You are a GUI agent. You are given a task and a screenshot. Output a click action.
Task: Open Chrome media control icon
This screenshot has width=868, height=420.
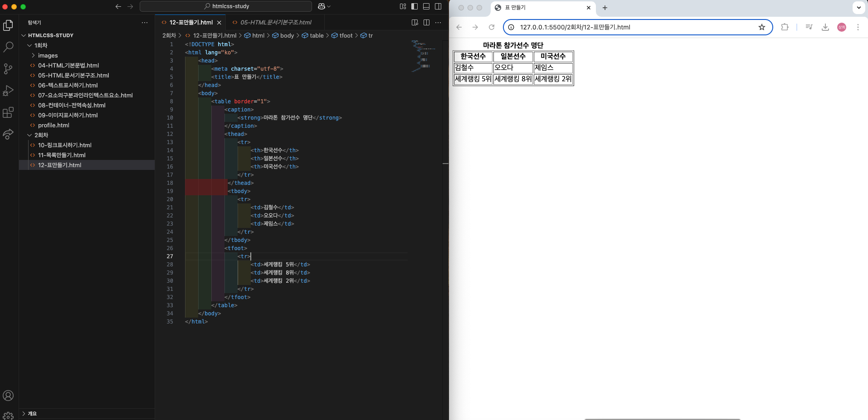click(x=809, y=27)
